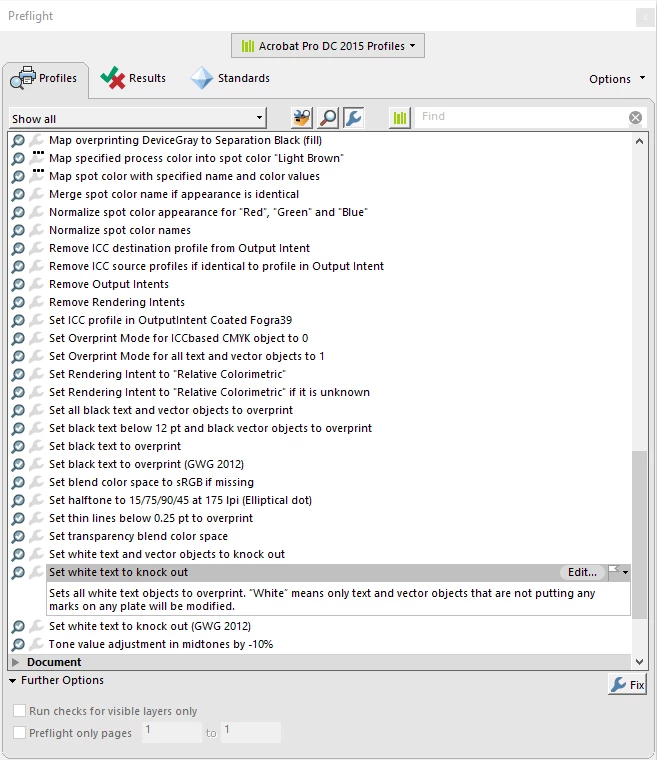Click into the Find search field

click(x=523, y=117)
